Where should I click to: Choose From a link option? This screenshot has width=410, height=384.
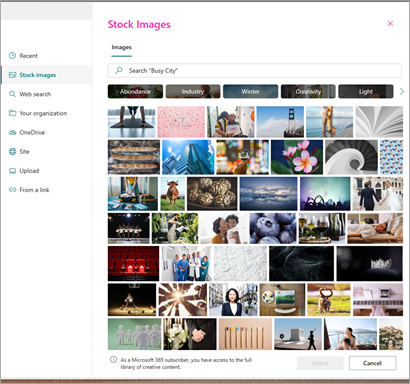46,190
